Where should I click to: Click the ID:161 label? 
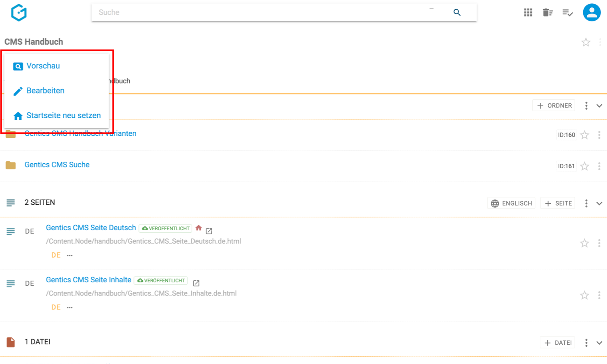[566, 166]
